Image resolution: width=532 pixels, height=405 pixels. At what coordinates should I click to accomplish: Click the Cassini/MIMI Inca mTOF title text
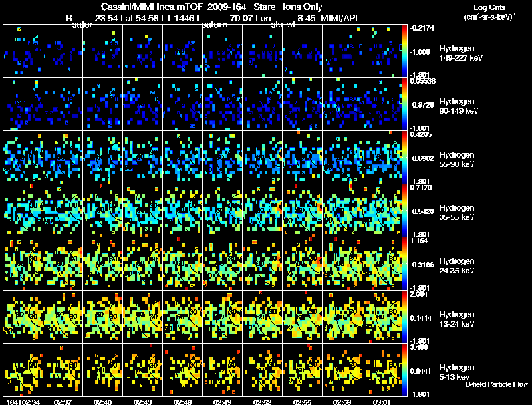click(152, 7)
